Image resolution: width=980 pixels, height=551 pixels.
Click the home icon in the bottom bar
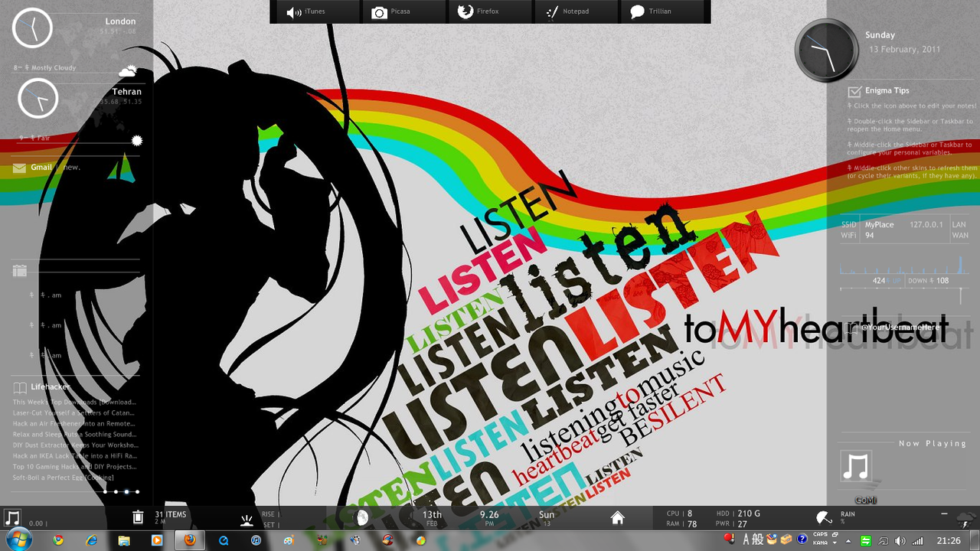618,518
